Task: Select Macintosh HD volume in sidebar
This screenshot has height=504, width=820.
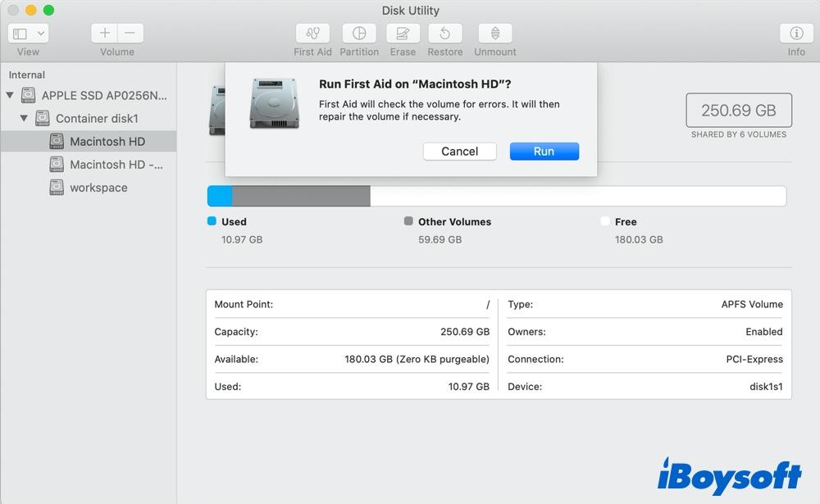Action: tap(107, 142)
